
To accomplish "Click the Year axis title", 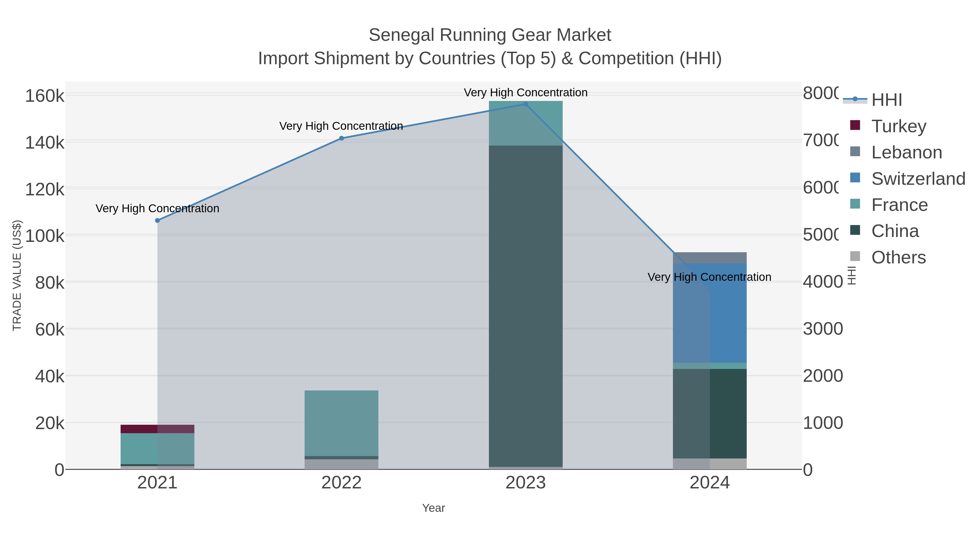I will [434, 508].
